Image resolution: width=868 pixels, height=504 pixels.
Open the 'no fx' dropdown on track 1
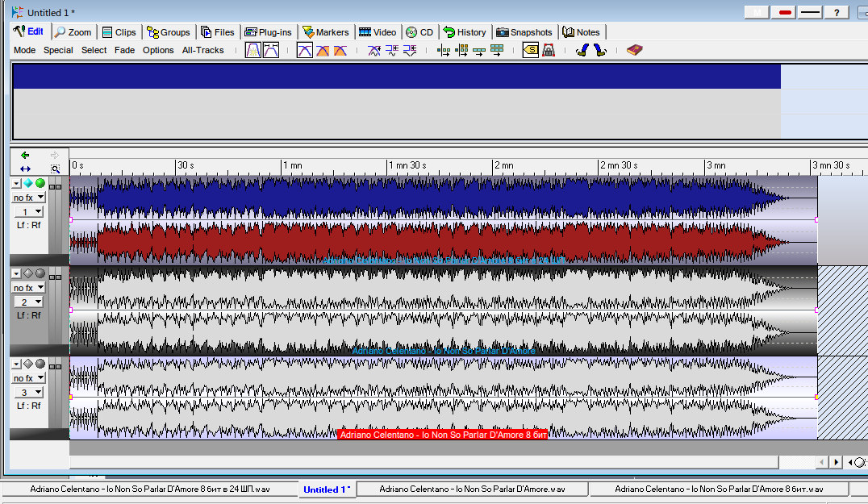29,198
